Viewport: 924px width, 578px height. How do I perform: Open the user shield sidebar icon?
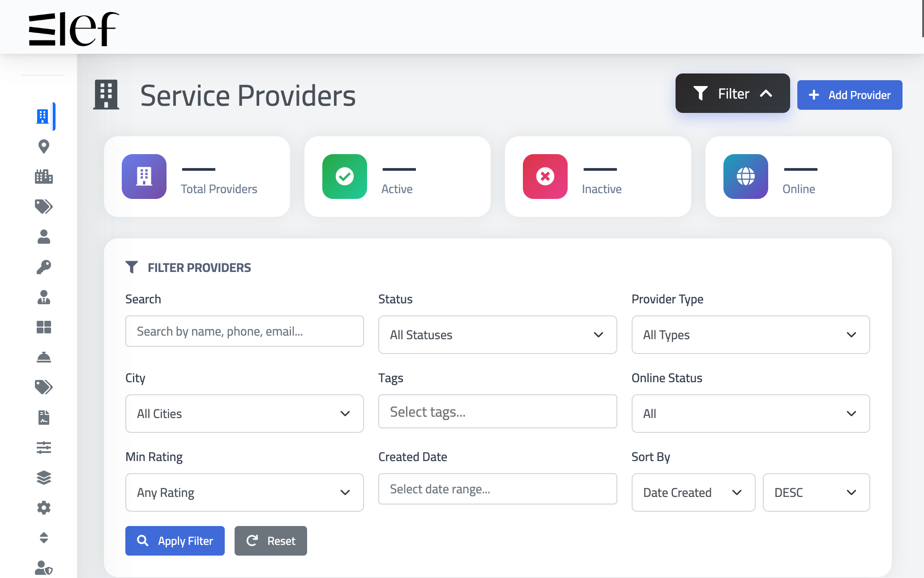43,568
